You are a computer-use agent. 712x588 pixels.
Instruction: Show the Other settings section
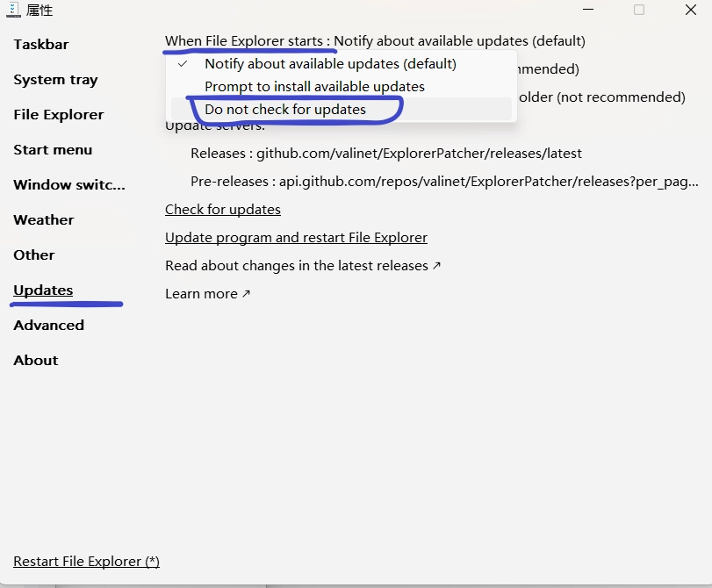tap(34, 255)
